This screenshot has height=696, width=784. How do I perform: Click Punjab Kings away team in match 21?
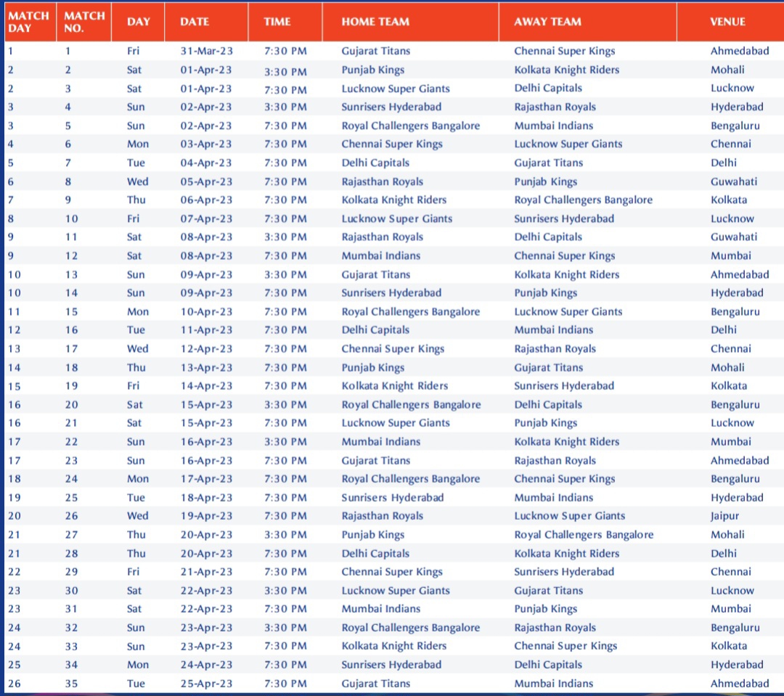tap(545, 423)
